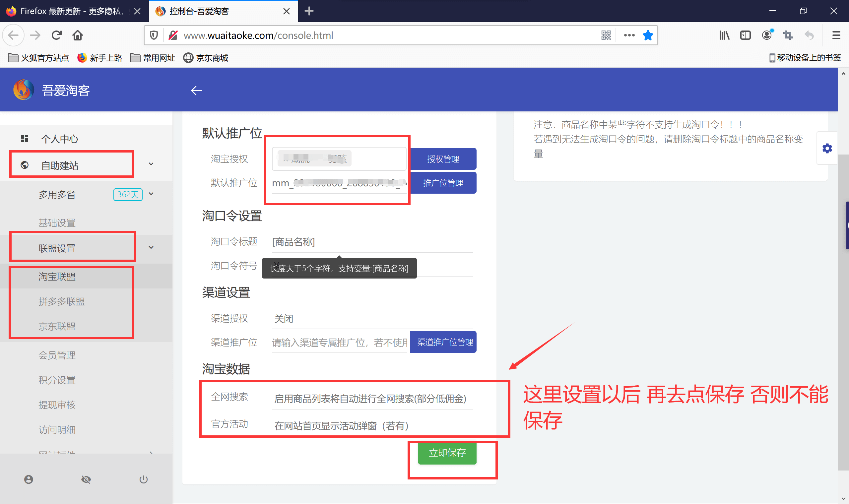849x504 pixels.
Task: Click the 淘口令标题 input field
Action: tap(372, 242)
